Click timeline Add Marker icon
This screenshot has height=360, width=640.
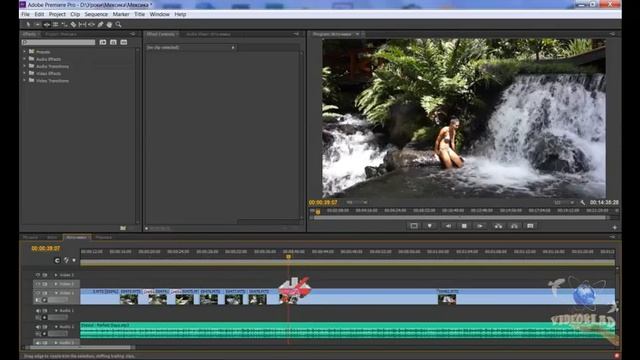click(74, 260)
